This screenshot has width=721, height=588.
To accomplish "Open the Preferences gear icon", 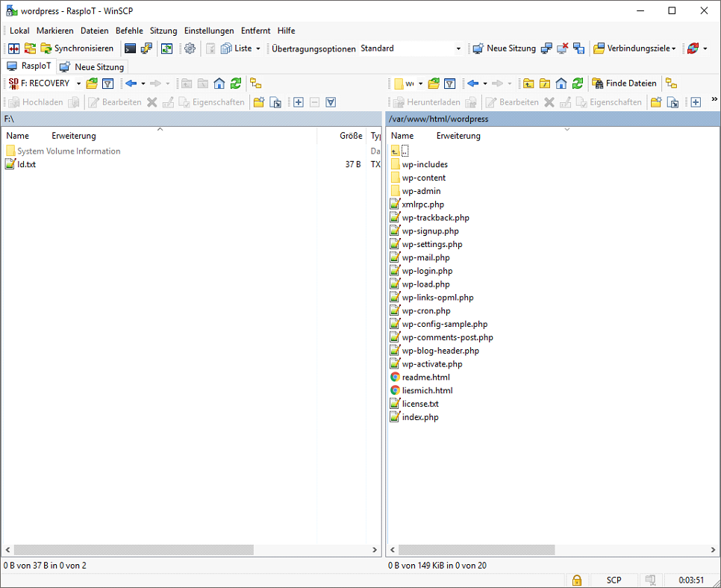I will pos(190,49).
